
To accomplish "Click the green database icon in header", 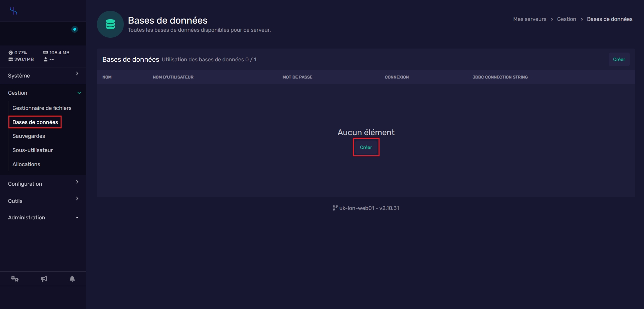I will coord(110,24).
